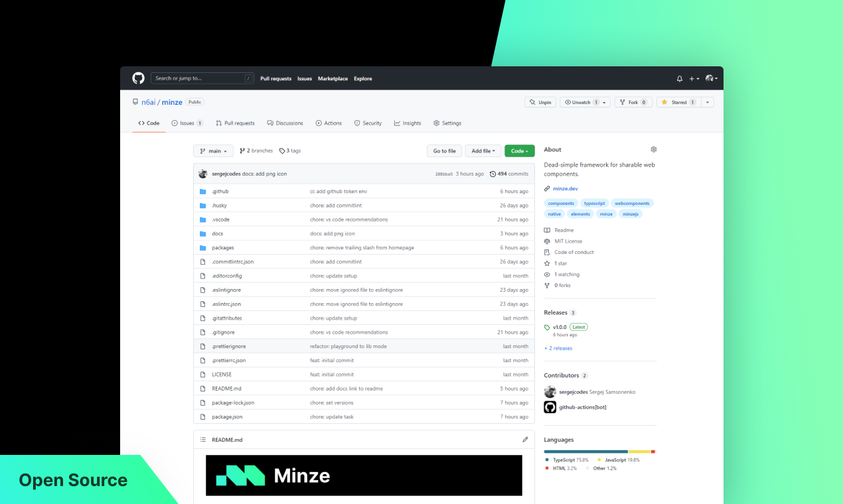This screenshot has height=504, width=843.
Task: Open the 494 commits history link
Action: [509, 174]
